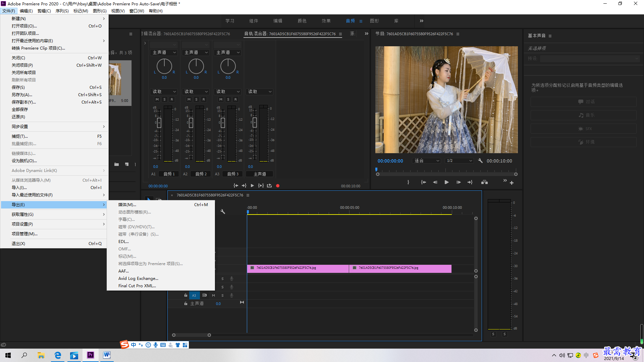This screenshot has width=644, height=362.
Task: Solo the 音频 1 track in the mixer
Action: pos(164,100)
